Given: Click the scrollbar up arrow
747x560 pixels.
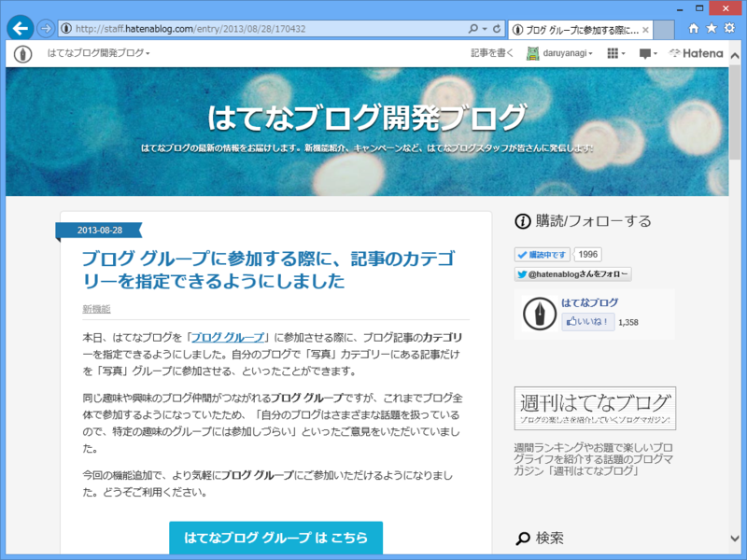Looking at the screenshot, I should (x=735, y=56).
